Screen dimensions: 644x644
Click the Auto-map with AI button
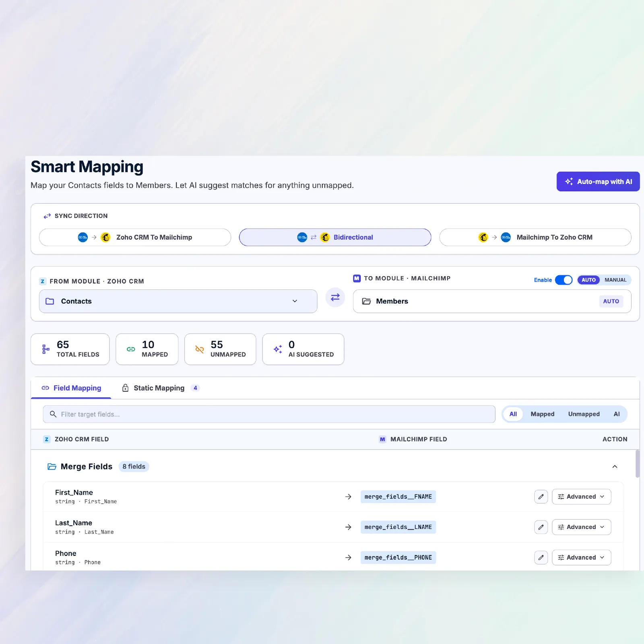pyautogui.click(x=598, y=182)
